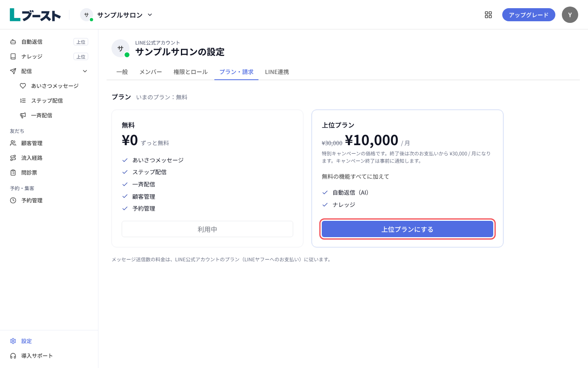The height and width of the screenshot is (368, 588).
Task: Click the 問診票 clipboard icon
Action: (13, 173)
